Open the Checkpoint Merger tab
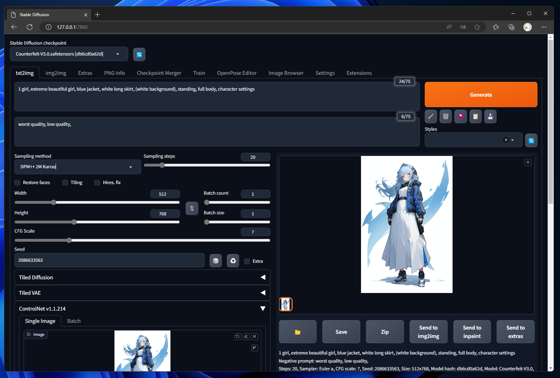This screenshot has width=560, height=378. click(159, 73)
